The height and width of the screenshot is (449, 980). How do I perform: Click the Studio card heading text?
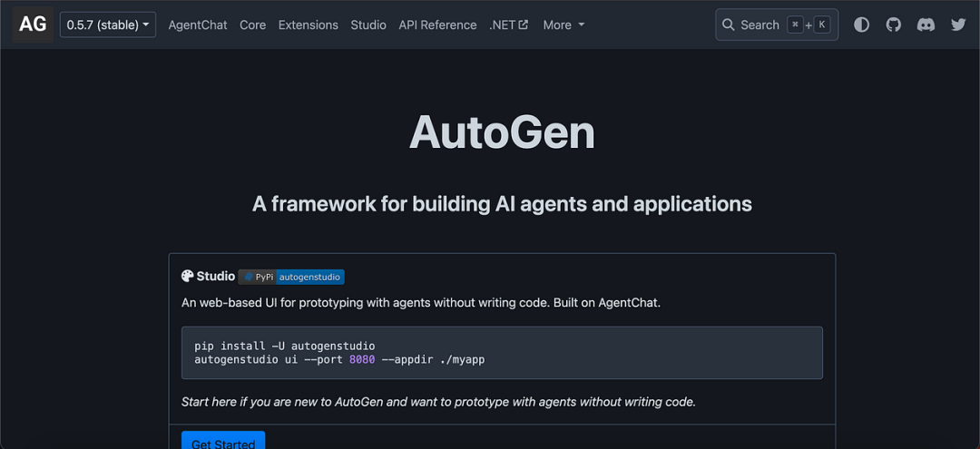pyautogui.click(x=216, y=276)
